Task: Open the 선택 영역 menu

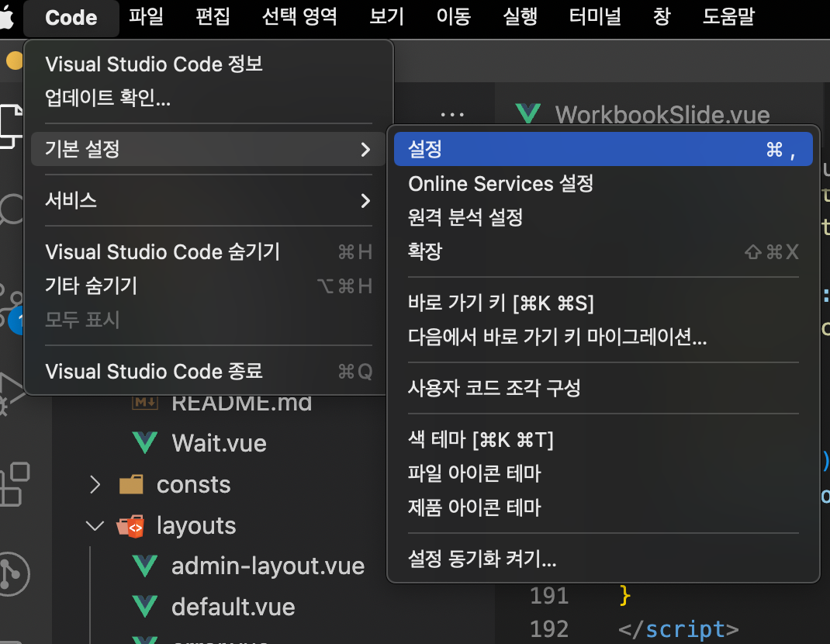Action: pos(299,16)
